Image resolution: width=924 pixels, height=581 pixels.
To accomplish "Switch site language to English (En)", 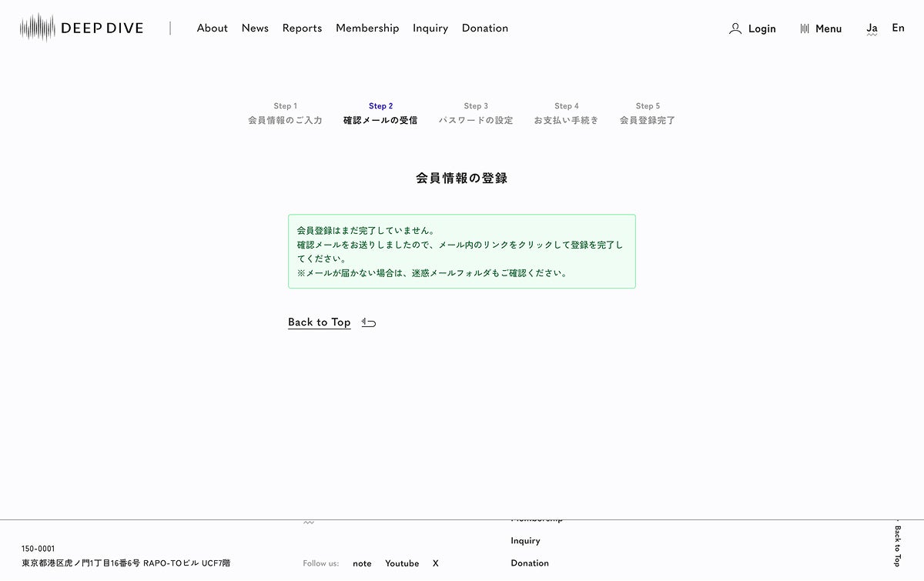I will pyautogui.click(x=898, y=28).
